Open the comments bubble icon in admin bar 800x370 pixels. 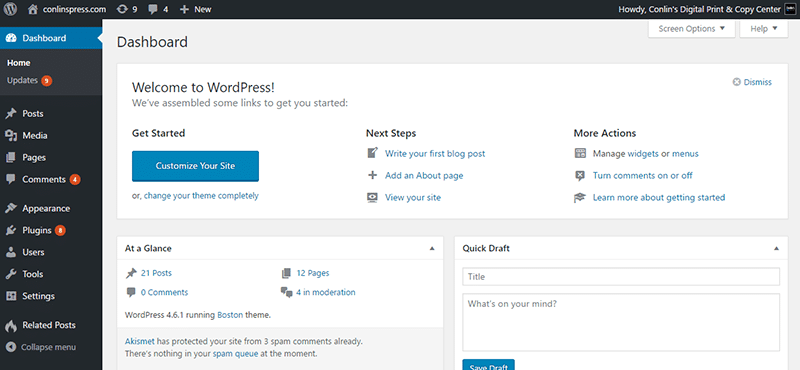[x=153, y=10]
